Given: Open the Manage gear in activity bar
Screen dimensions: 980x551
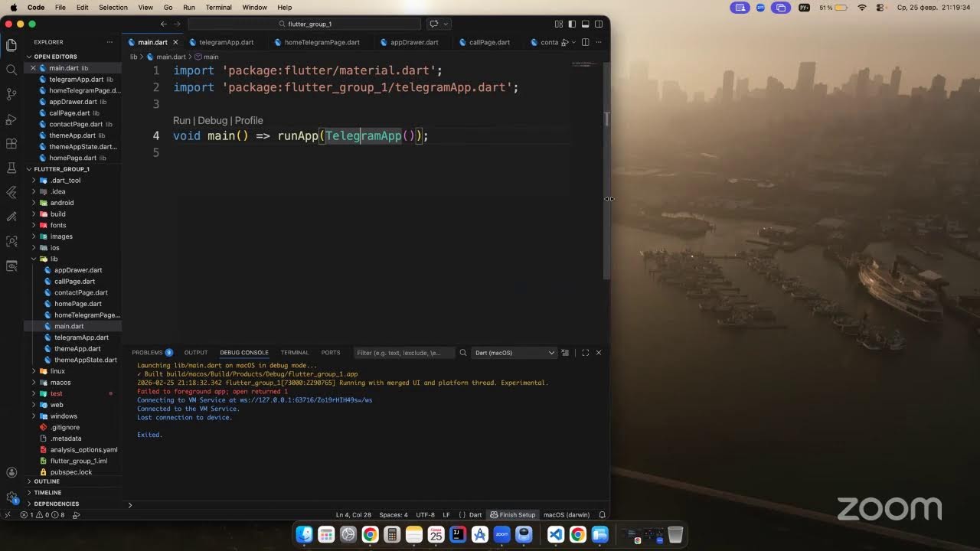Looking at the screenshot, I should click(11, 497).
